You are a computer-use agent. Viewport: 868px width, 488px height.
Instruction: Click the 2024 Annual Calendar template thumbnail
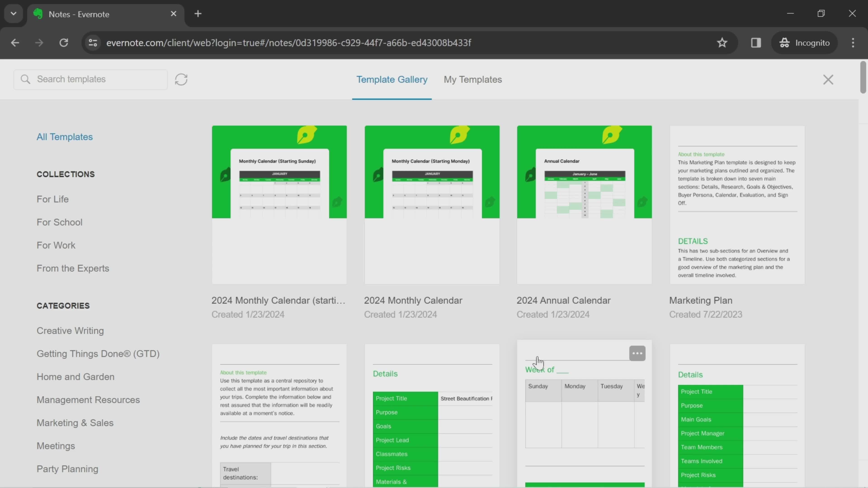[x=584, y=204]
